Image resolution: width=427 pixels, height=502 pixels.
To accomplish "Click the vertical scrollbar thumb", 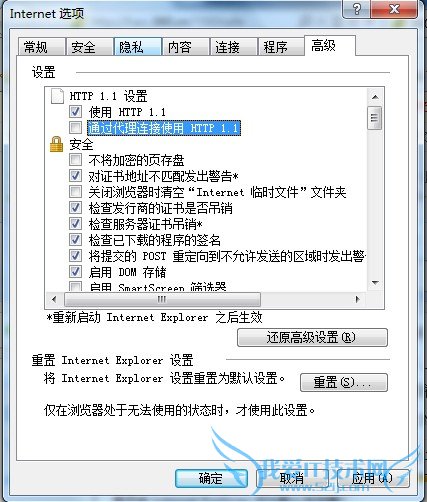I will click(375, 118).
